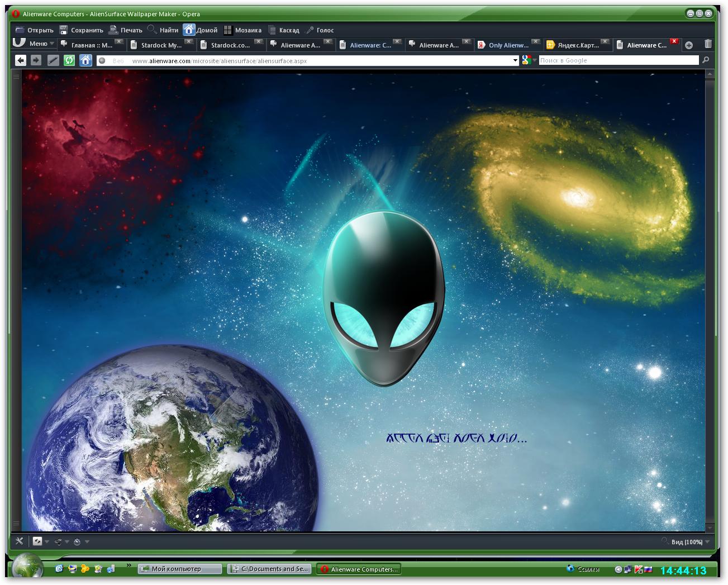728x585 pixels.
Task: Open the panels wrench icon in status bar
Action: 20,541
